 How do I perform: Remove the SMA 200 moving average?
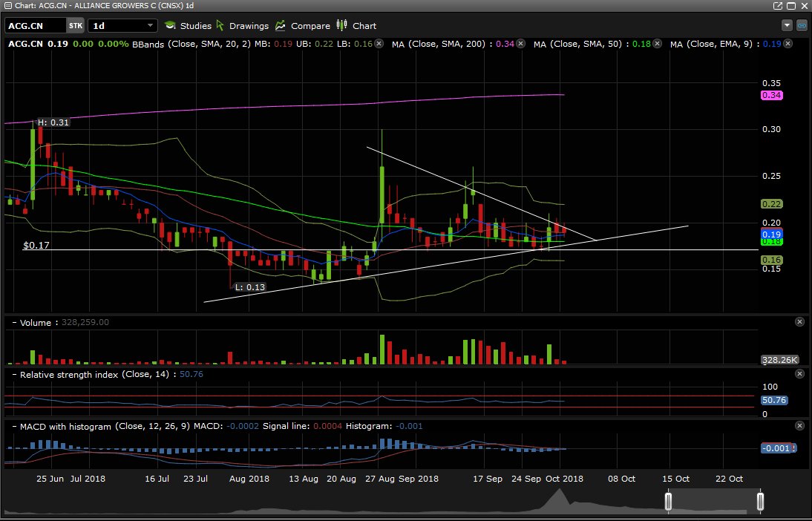(520, 44)
